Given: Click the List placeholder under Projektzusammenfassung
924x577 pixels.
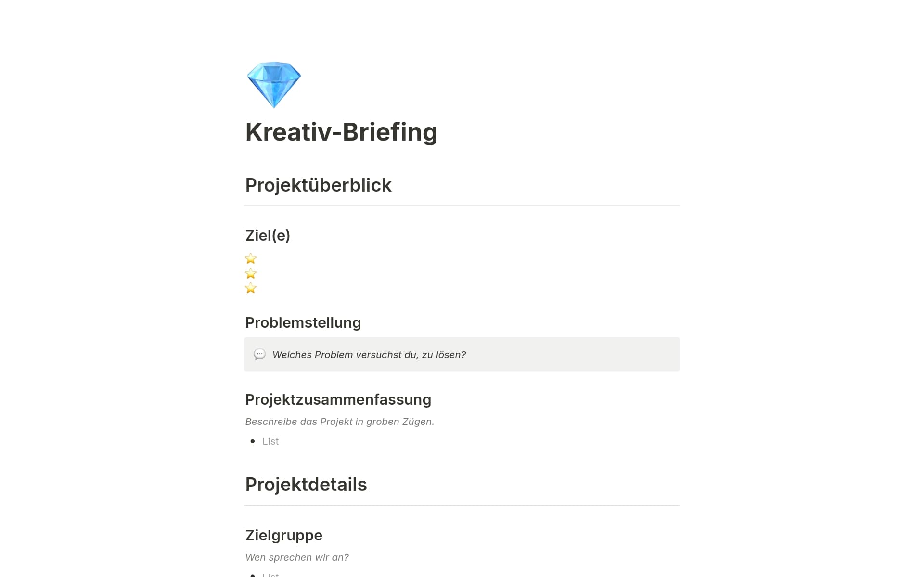Looking at the screenshot, I should [x=270, y=441].
